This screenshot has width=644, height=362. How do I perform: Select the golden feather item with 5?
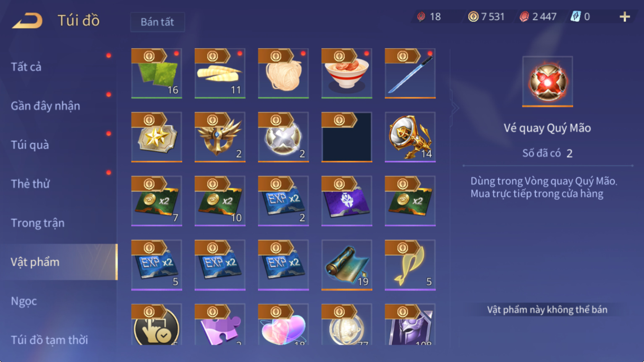(410, 265)
